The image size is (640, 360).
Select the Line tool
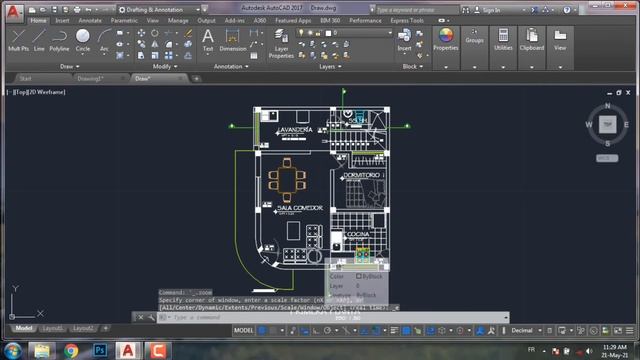[39, 40]
